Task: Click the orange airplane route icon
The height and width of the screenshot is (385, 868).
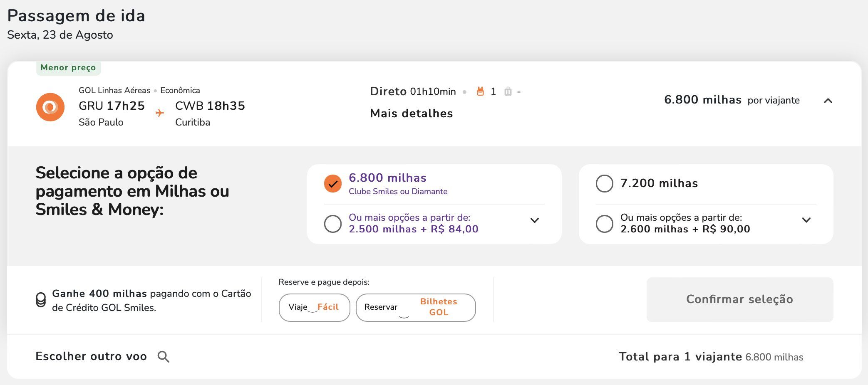Action: (160, 113)
